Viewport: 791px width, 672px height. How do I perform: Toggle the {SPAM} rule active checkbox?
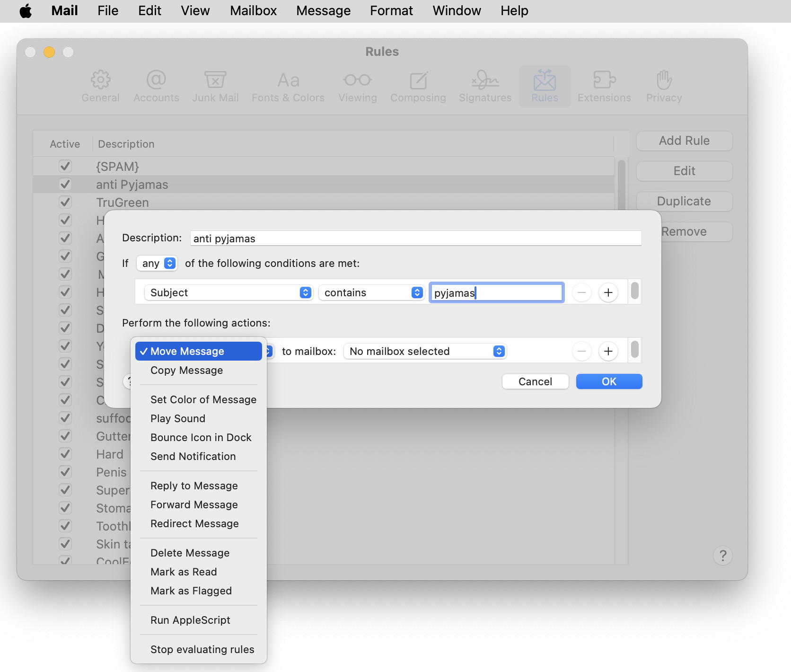(x=65, y=166)
